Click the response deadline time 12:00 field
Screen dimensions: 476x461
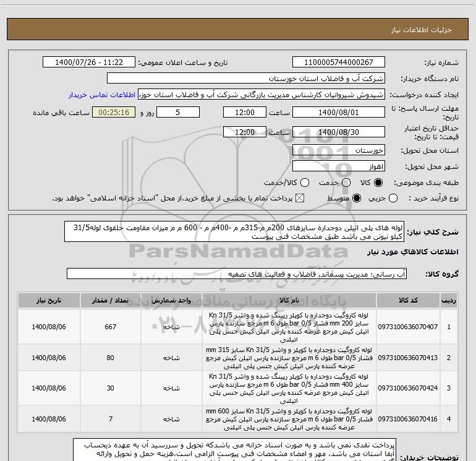pos(245,112)
